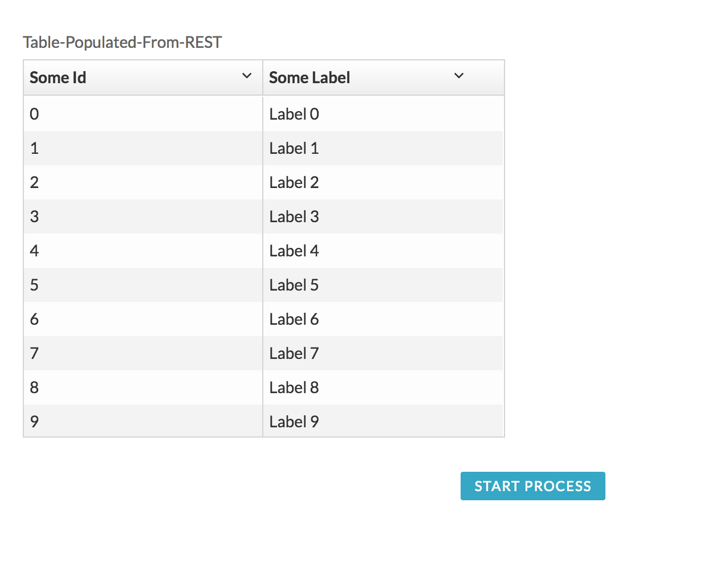Click the START PROCESS button
This screenshot has width=716, height=588.
532,486
